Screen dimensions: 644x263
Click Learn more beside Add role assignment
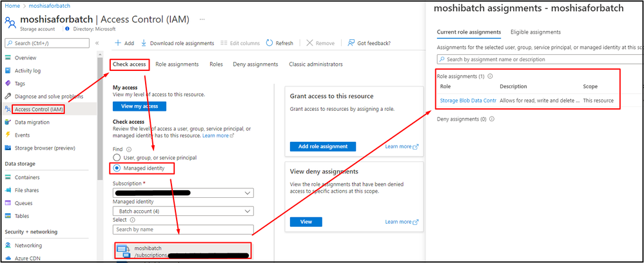pos(402,147)
